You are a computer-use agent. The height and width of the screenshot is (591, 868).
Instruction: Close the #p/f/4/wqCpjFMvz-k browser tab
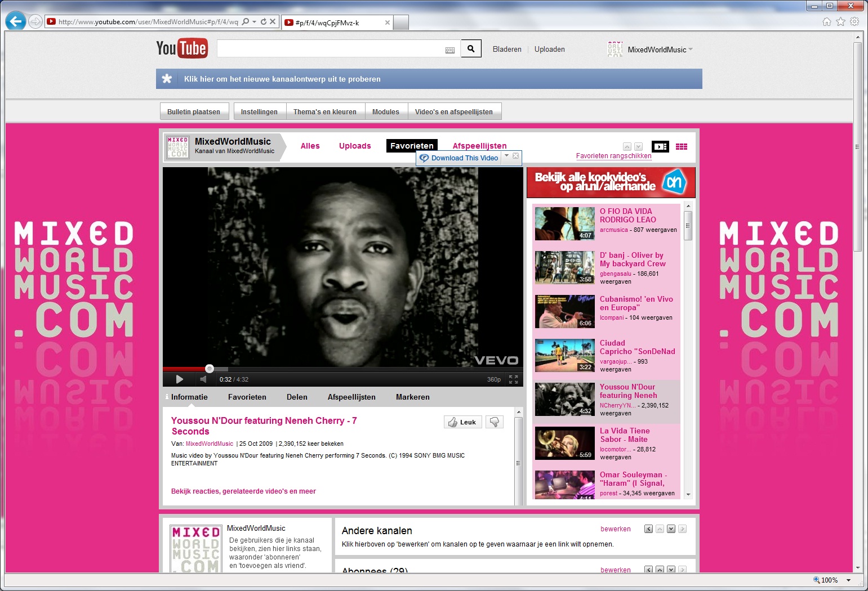(x=388, y=23)
